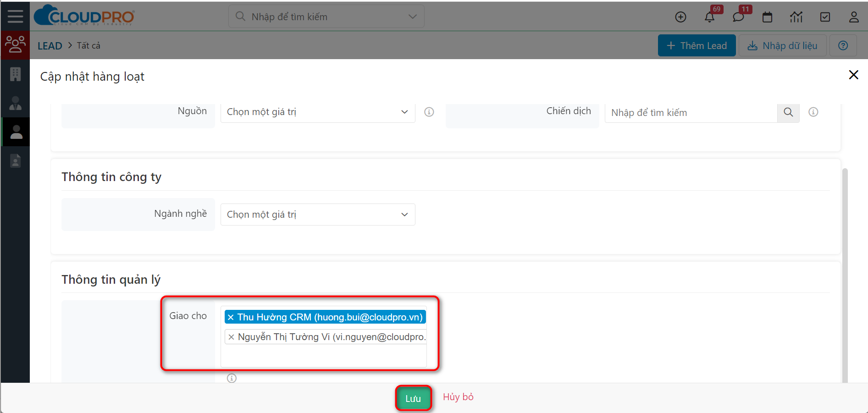Click empty area of Giao cho input

[323, 356]
